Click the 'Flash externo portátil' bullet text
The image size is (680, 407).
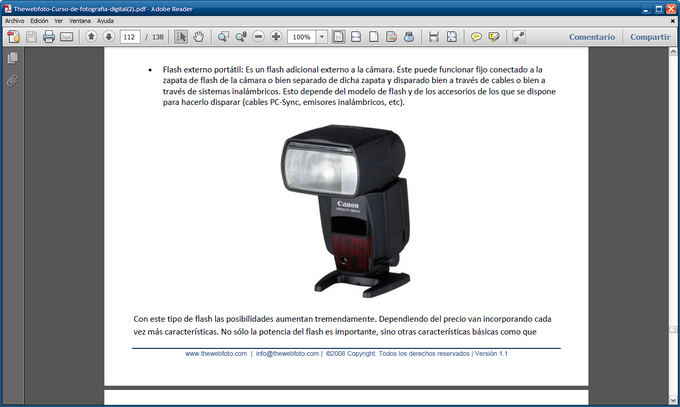pos(203,69)
